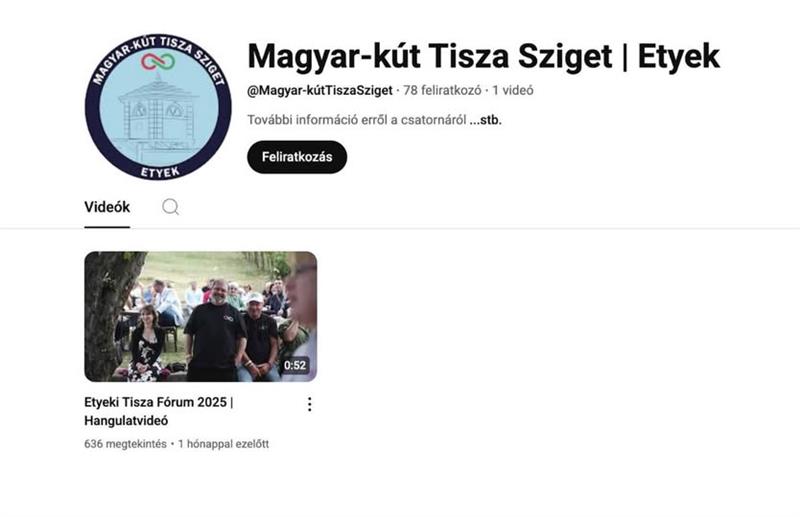Click the 0:52 duration badge
The width and height of the screenshot is (800, 517).
pos(295,365)
